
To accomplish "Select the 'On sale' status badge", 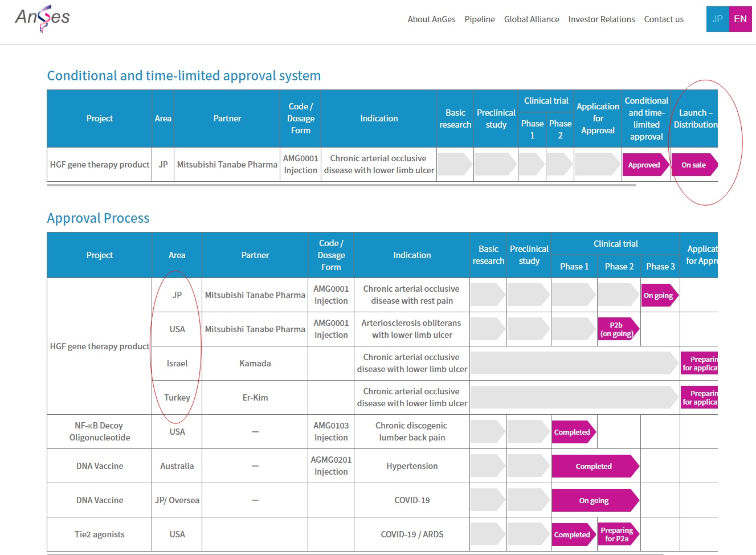I will (694, 165).
